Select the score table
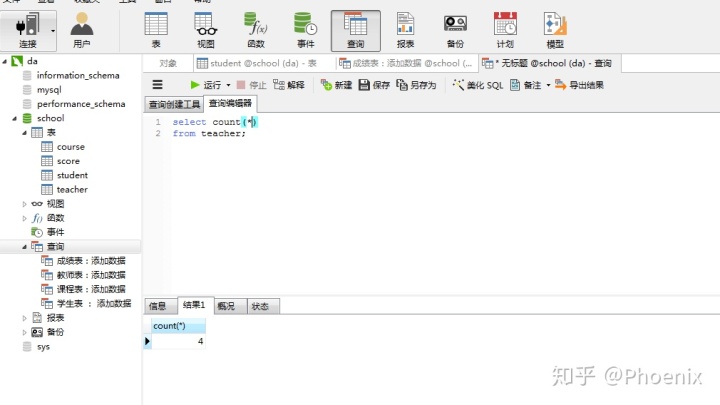 click(x=68, y=161)
